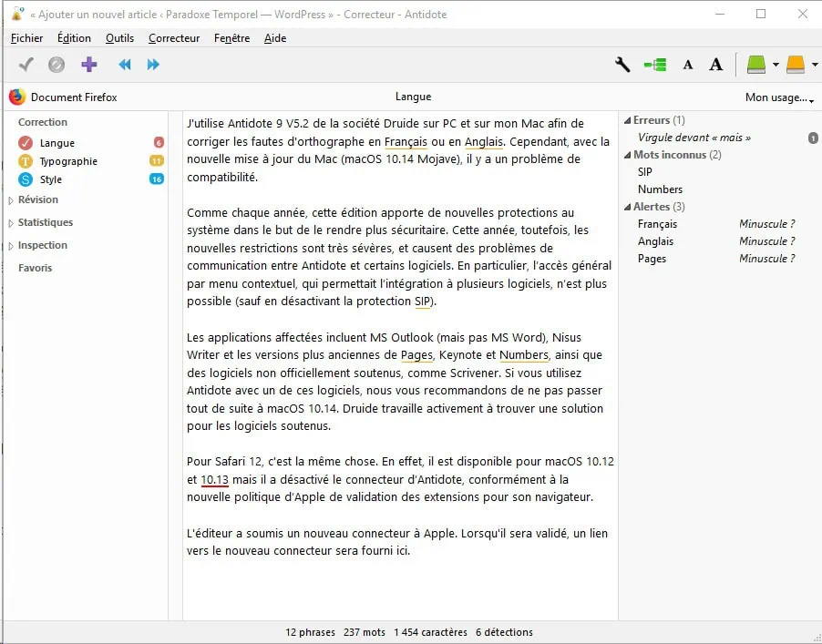Click the small A decrease text size icon
This screenshot has width=822, height=644.
click(x=688, y=65)
